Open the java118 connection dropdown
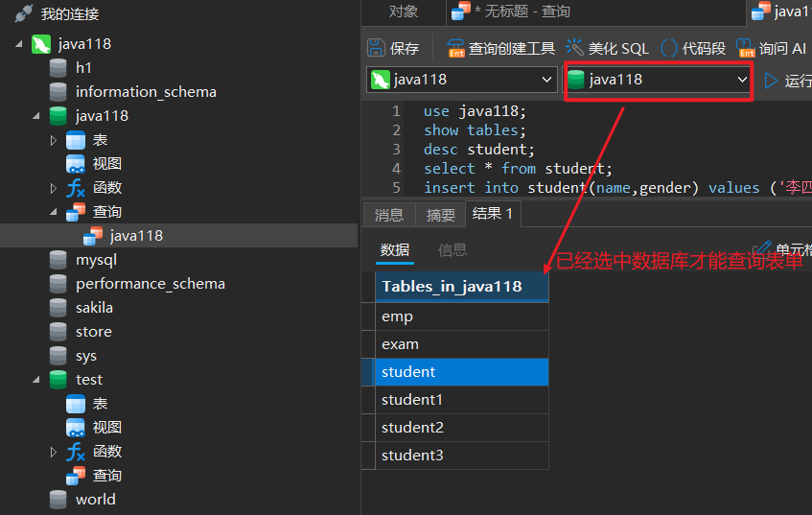Image resolution: width=812 pixels, height=515 pixels. (461, 80)
